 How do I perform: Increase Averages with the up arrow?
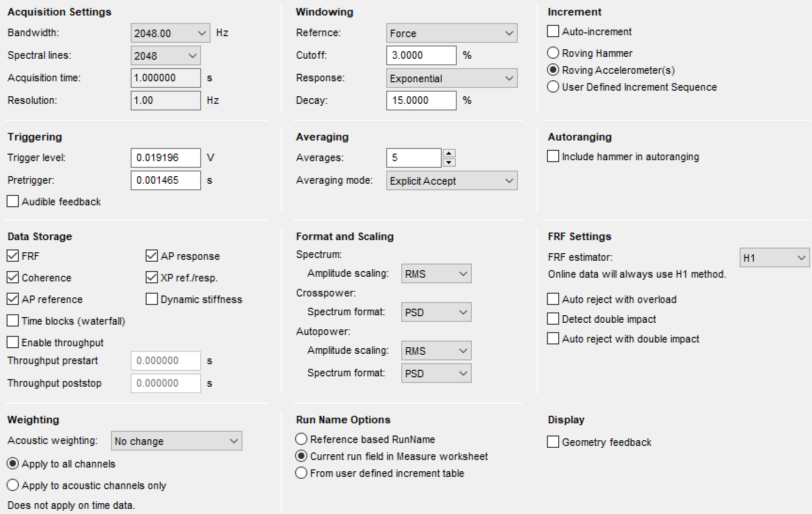(449, 153)
